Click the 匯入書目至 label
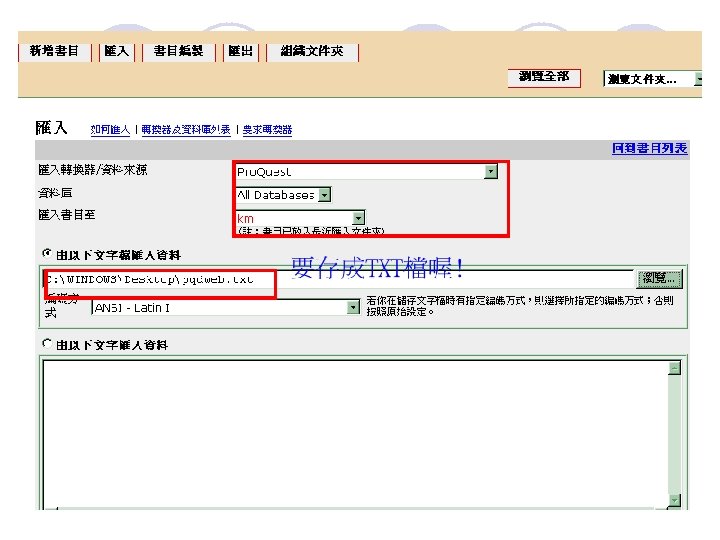This screenshot has width=720, height=540. [67, 214]
